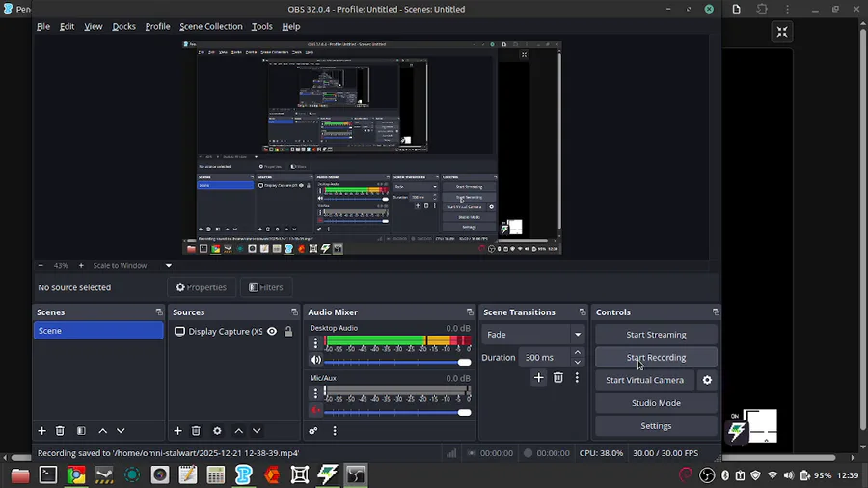Open scene filters in Scenes toolbar
This screenshot has height=488, width=868.
pos(81,430)
